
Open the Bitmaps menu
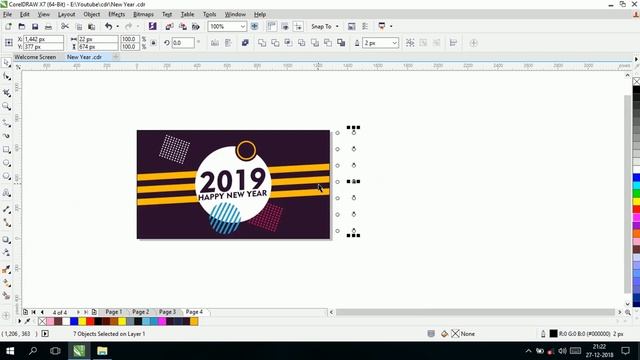143,14
